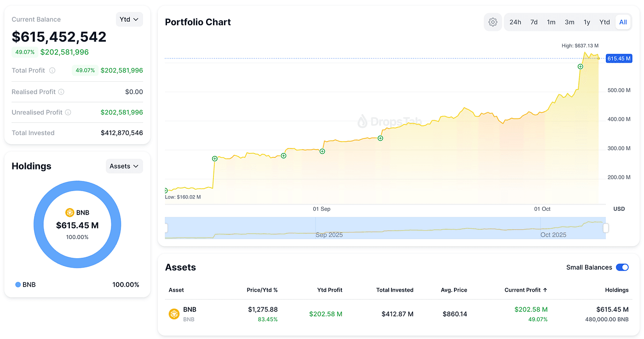Click the sort arrow beside Current Profit

pos(545,290)
